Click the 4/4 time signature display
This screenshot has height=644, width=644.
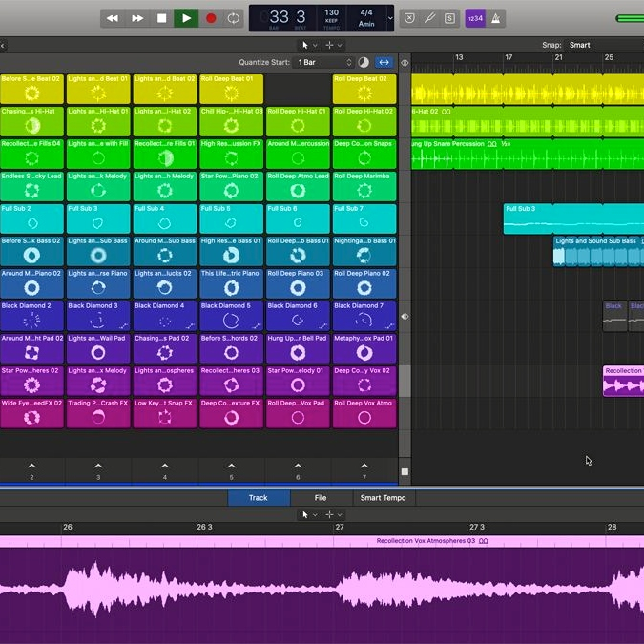pyautogui.click(x=366, y=12)
